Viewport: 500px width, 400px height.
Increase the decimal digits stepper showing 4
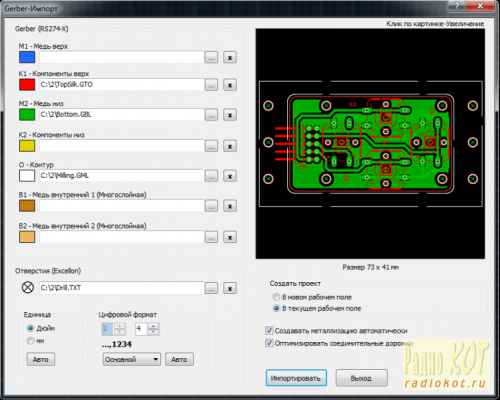(x=153, y=326)
